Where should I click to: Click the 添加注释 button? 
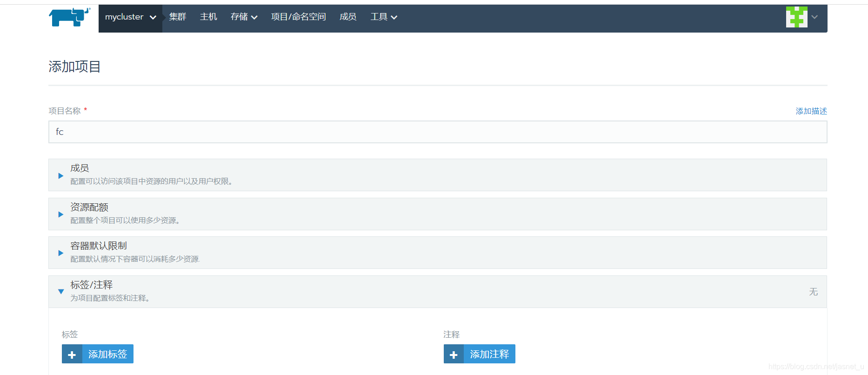(x=480, y=354)
